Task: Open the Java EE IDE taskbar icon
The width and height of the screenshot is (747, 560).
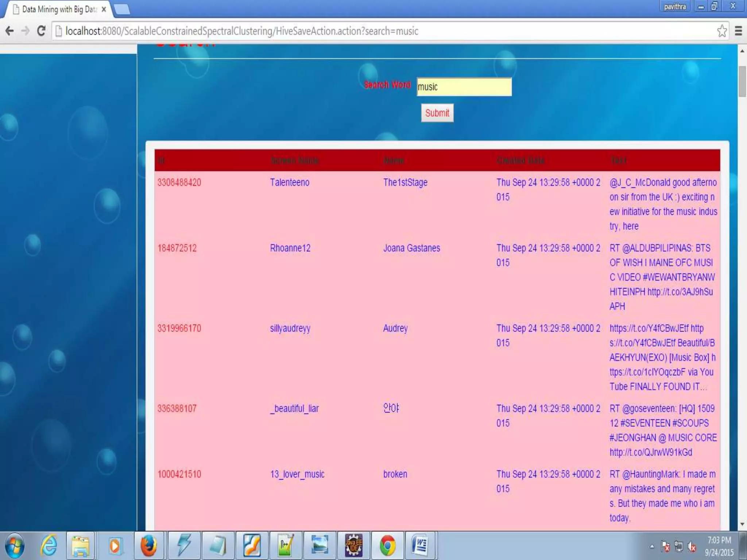Action: [353, 546]
